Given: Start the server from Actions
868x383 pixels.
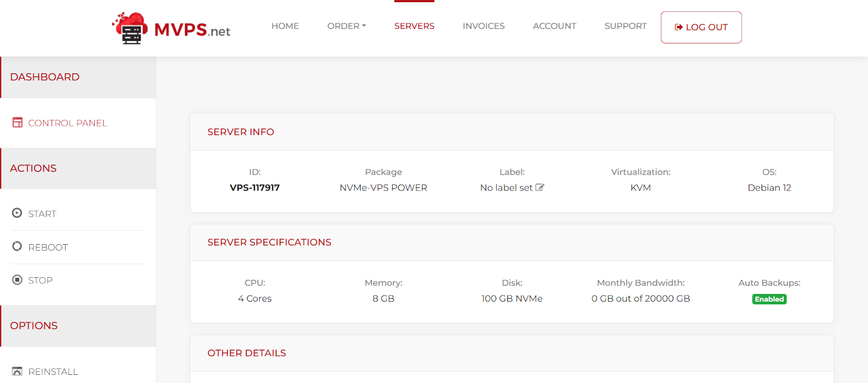Looking at the screenshot, I should 42,214.
